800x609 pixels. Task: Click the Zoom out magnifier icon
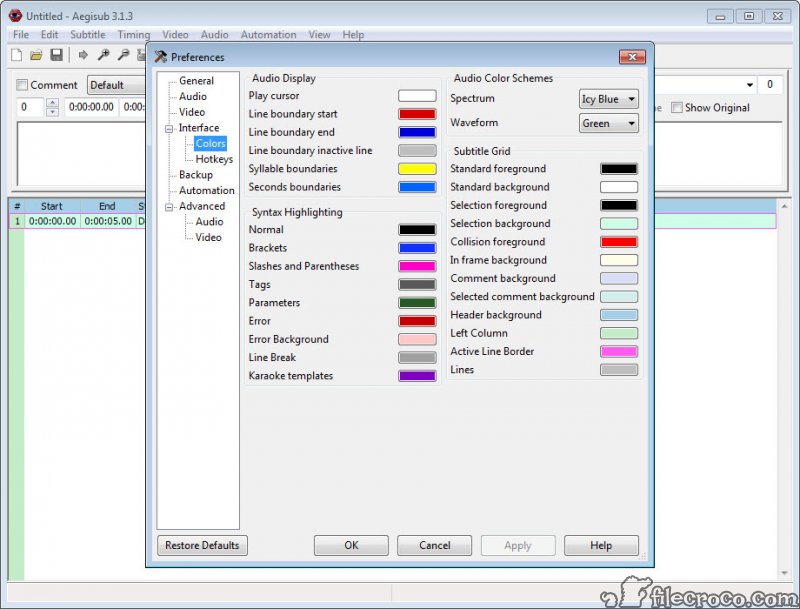pos(123,55)
